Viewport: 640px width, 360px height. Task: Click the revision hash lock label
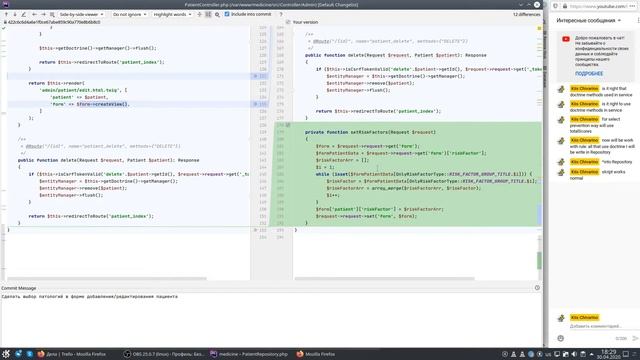[52, 22]
